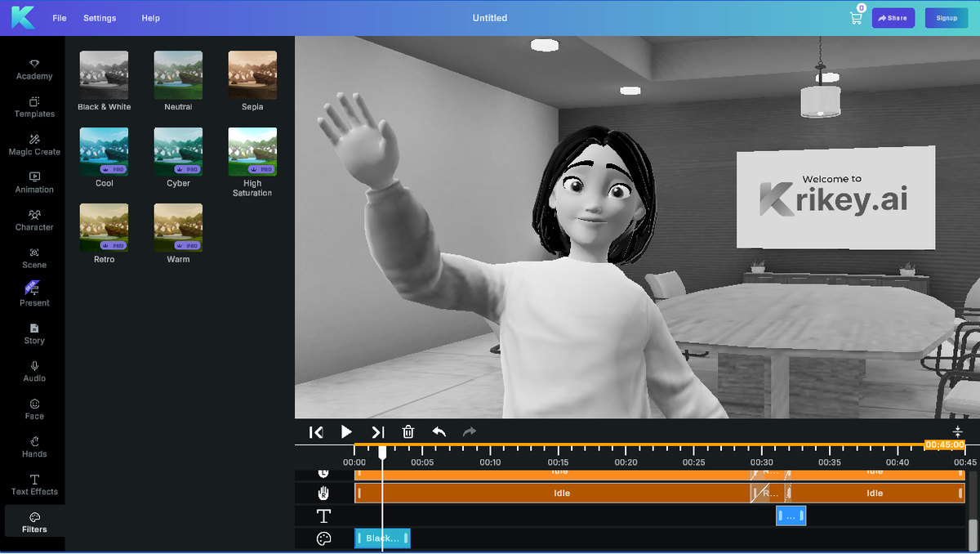The width and height of the screenshot is (980, 554).
Task: Open the Text Effects panel
Action: click(33, 485)
